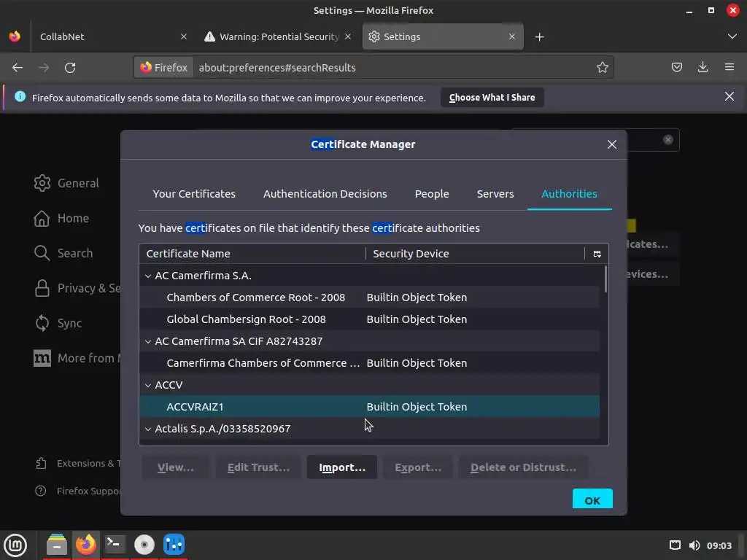Click the Firefox taskbar icon

click(x=86, y=545)
